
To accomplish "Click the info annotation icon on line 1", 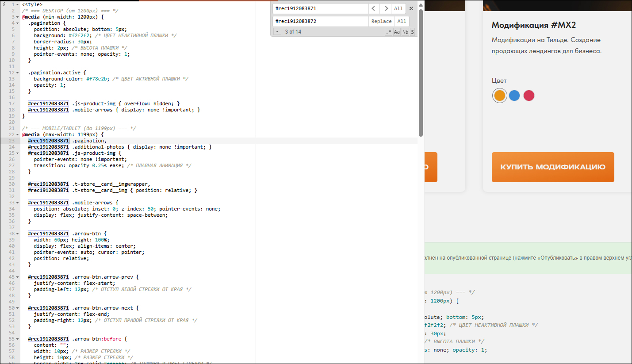I will [3, 4].
